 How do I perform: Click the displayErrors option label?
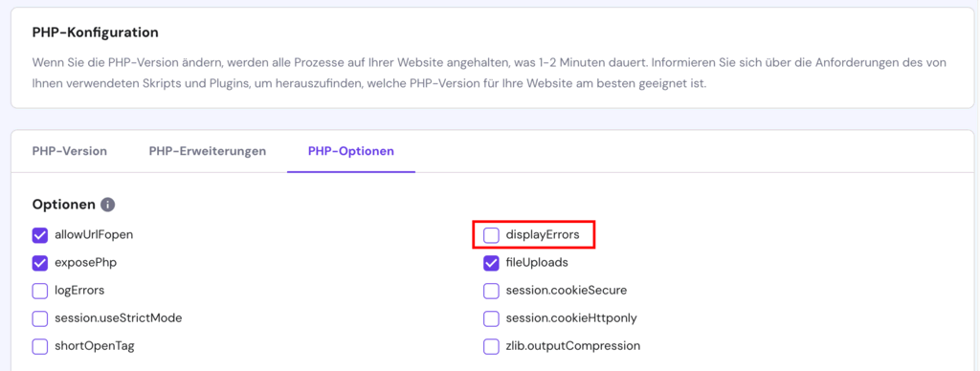(x=543, y=235)
